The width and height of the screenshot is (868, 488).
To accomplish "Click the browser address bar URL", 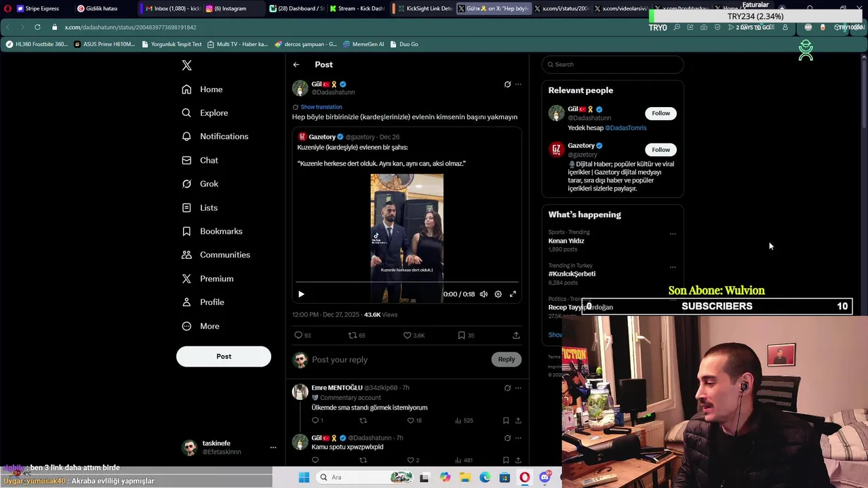I will pos(130,27).
